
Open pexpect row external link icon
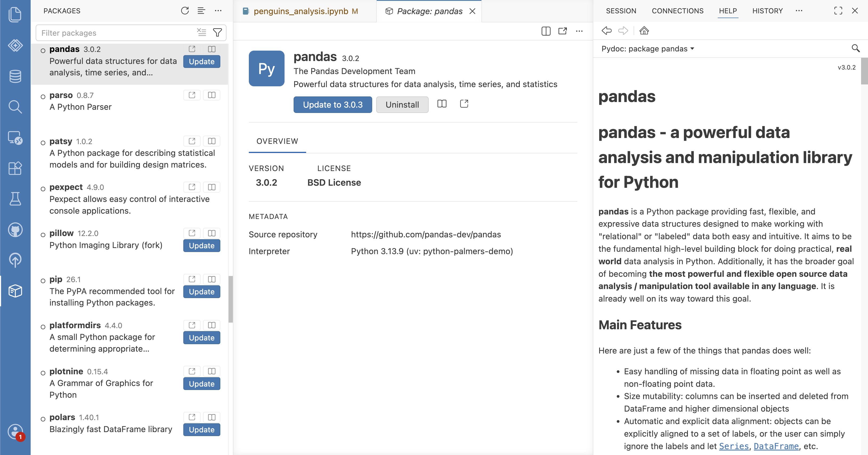coord(192,187)
